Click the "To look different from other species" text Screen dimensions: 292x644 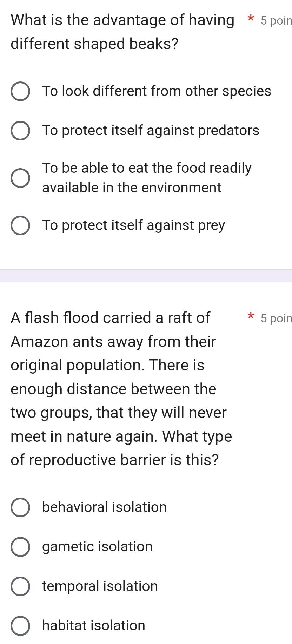tap(157, 91)
